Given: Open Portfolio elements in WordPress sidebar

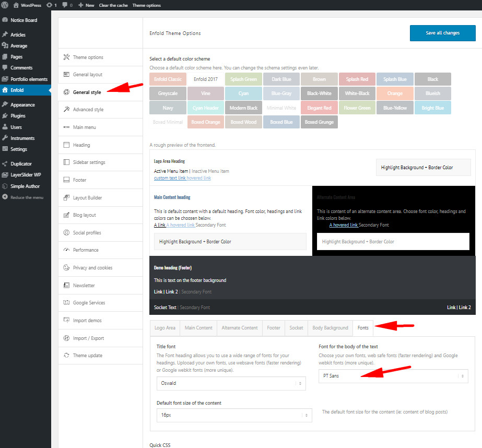Looking at the screenshot, I should click(26, 79).
